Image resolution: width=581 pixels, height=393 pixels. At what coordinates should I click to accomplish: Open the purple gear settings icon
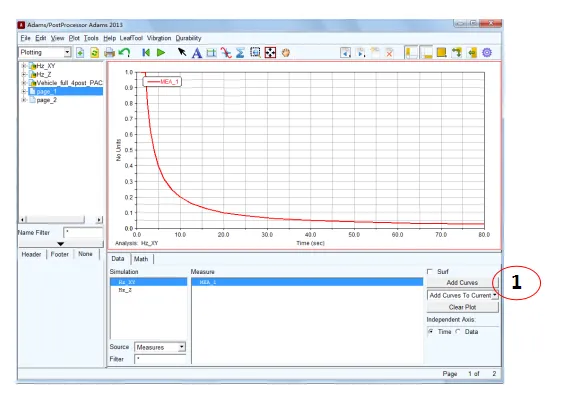(x=487, y=53)
